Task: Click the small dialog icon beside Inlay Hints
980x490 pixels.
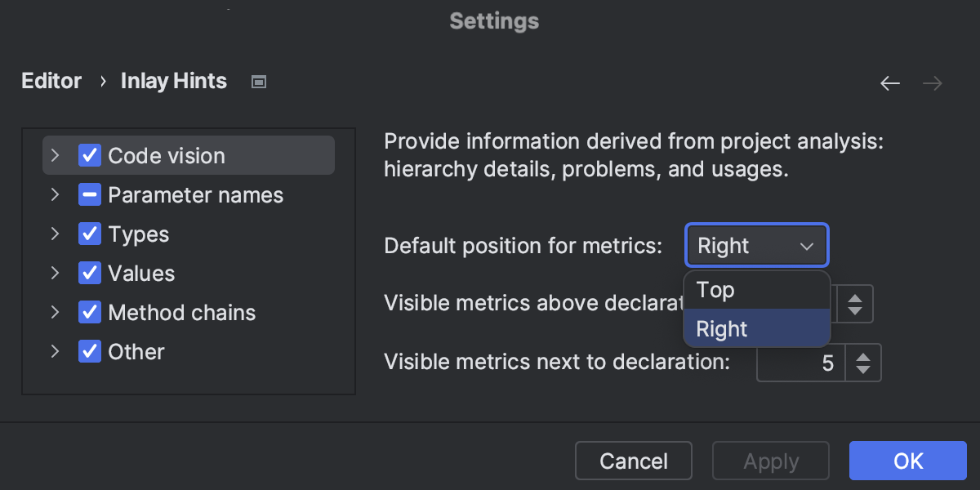Action: 258,82
